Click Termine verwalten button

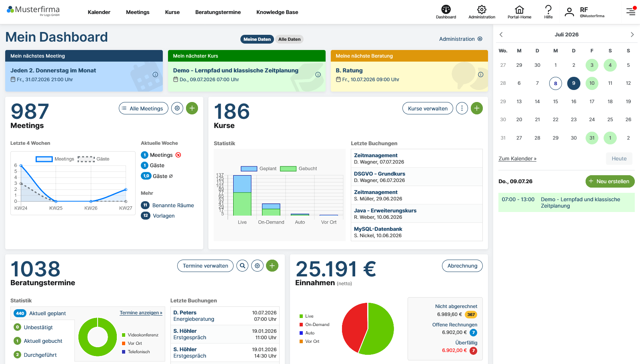pyautogui.click(x=205, y=266)
